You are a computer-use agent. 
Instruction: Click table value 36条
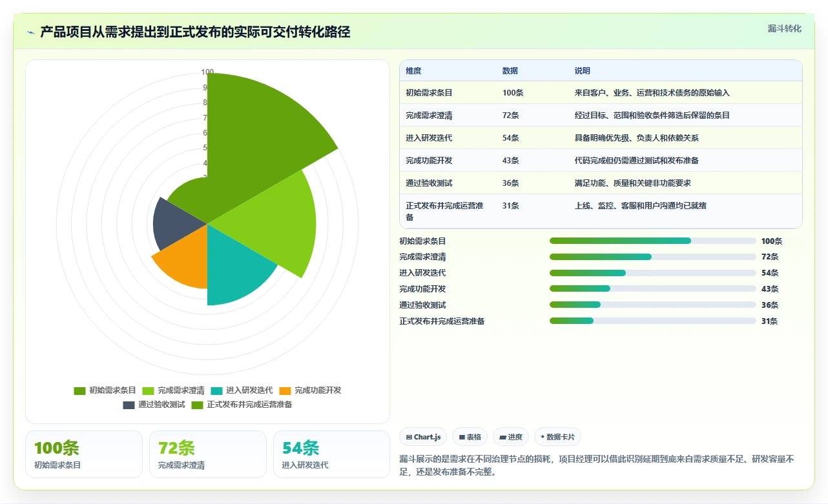511,183
